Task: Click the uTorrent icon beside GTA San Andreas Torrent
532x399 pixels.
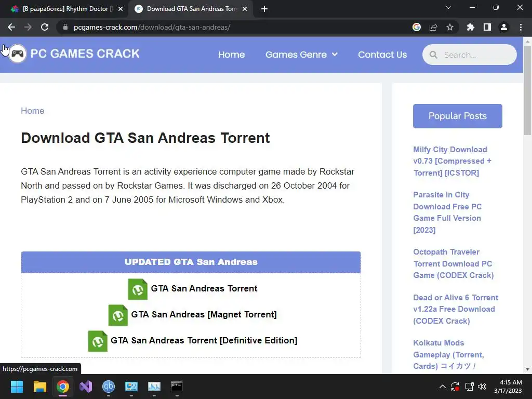Action: (138, 289)
